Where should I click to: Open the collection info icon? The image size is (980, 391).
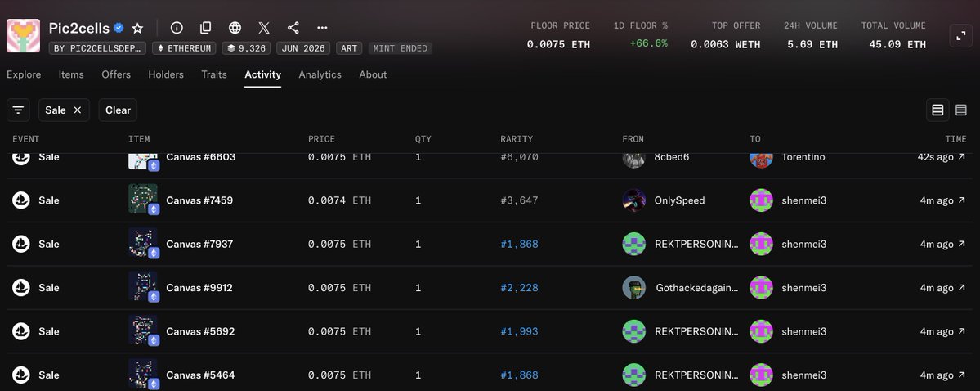(177, 28)
